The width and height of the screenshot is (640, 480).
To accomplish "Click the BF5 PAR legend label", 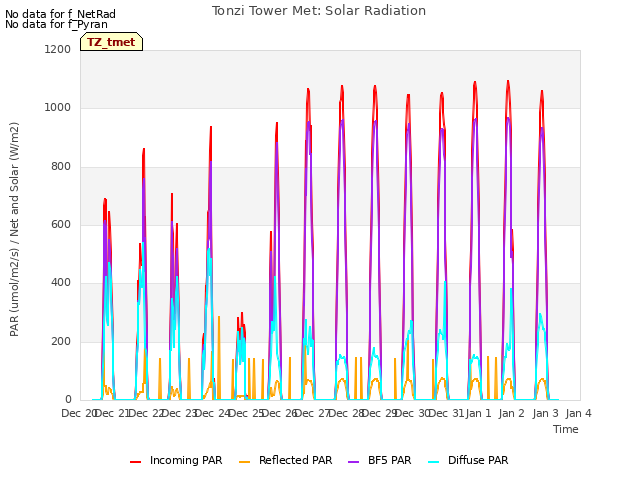I will pyautogui.click(x=389, y=460).
